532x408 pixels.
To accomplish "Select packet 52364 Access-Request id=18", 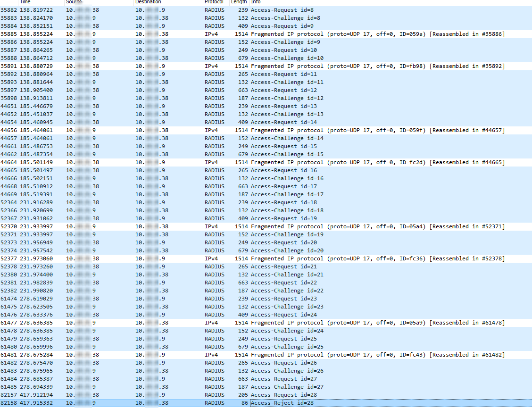I will click(x=189, y=202).
